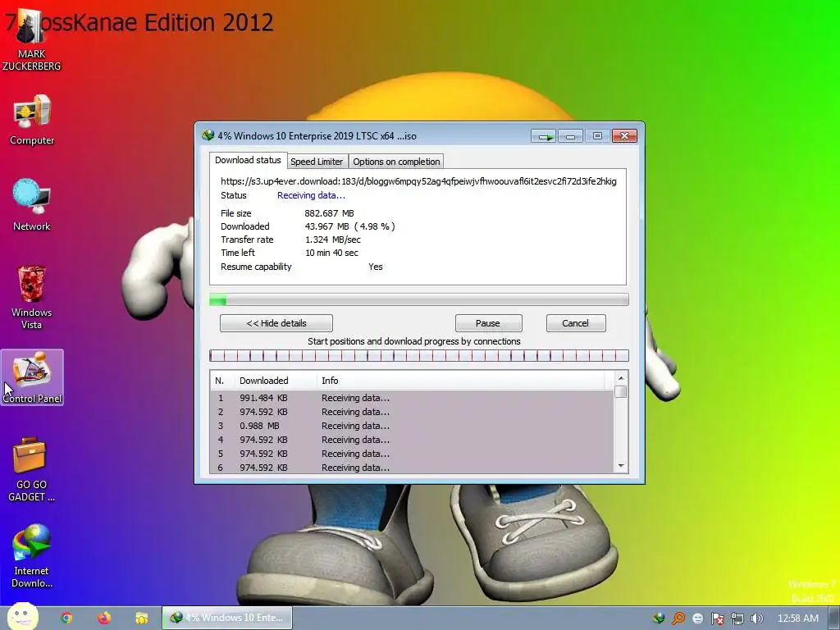
Task: Select connection row 2 in the list
Action: click(412, 412)
